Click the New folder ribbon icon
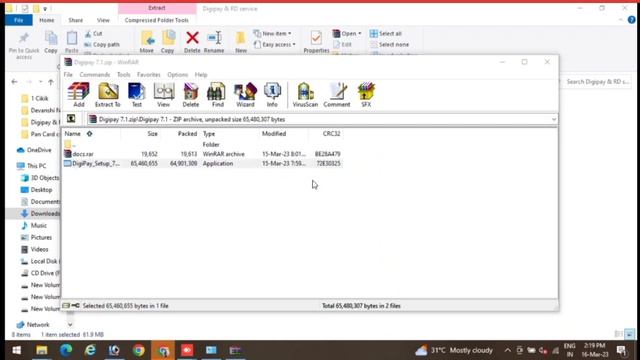Image resolution: width=640 pixels, height=360 pixels. pos(241,42)
